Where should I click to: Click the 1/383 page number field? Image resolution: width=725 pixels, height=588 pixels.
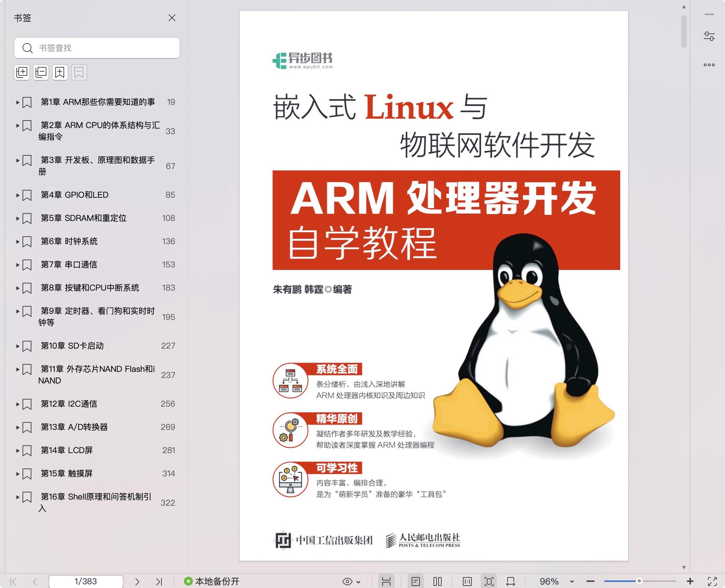coord(86,582)
